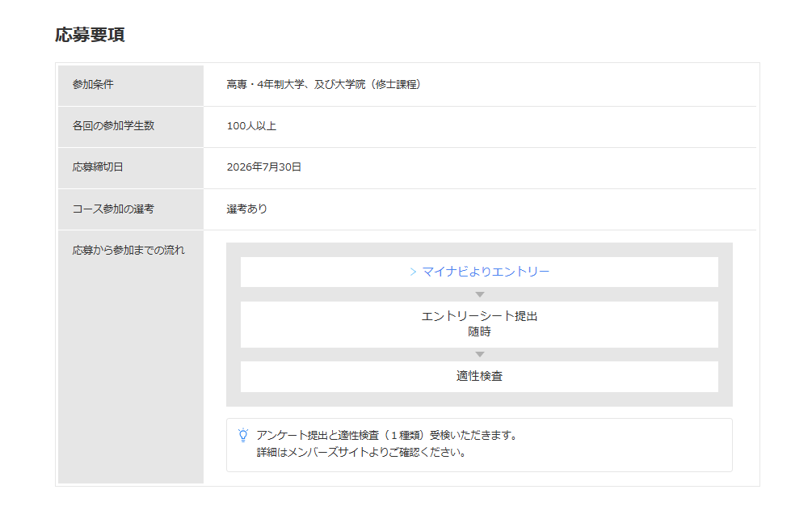
Task: Select the 随時 text
Action: [480, 331]
